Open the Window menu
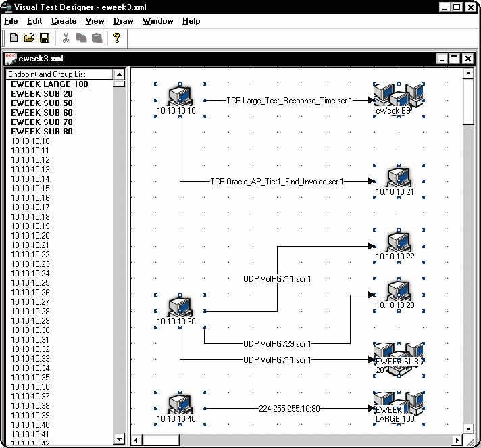Viewport: 481px width, 448px height. click(x=157, y=21)
